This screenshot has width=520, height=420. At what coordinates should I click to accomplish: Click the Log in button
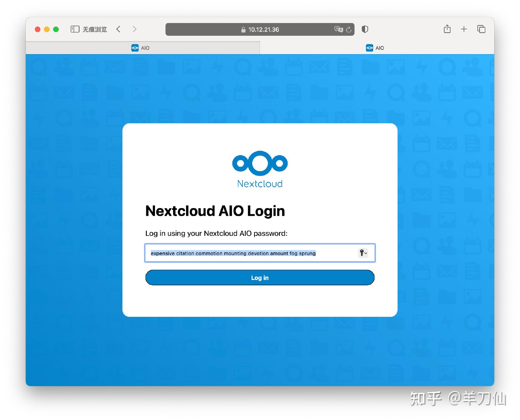tap(260, 278)
